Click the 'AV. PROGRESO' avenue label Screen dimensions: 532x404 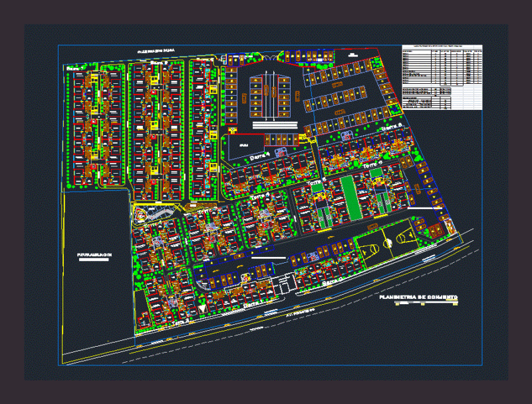click(x=301, y=312)
